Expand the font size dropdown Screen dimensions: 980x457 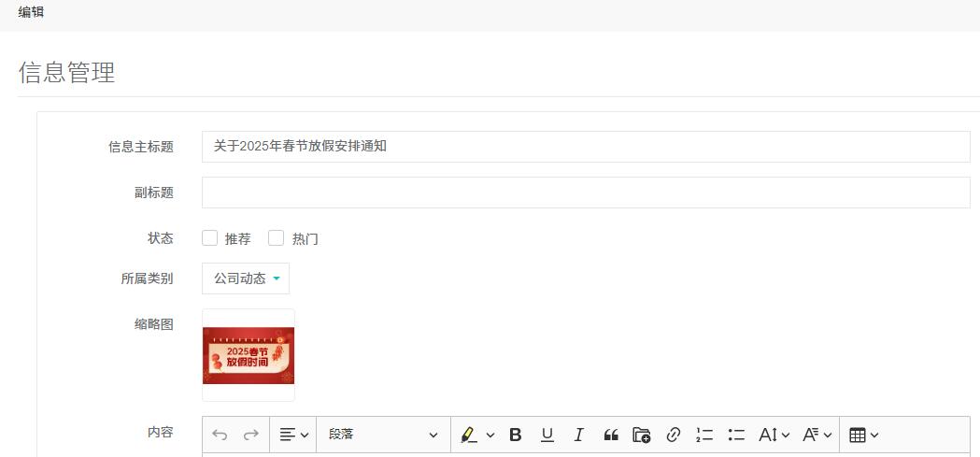774,435
